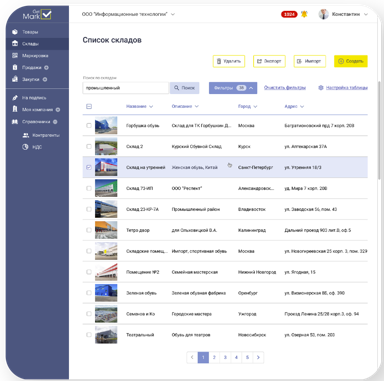384x381 pixels.
Task: Open the Товары section in sidebar
Action: tap(30, 32)
